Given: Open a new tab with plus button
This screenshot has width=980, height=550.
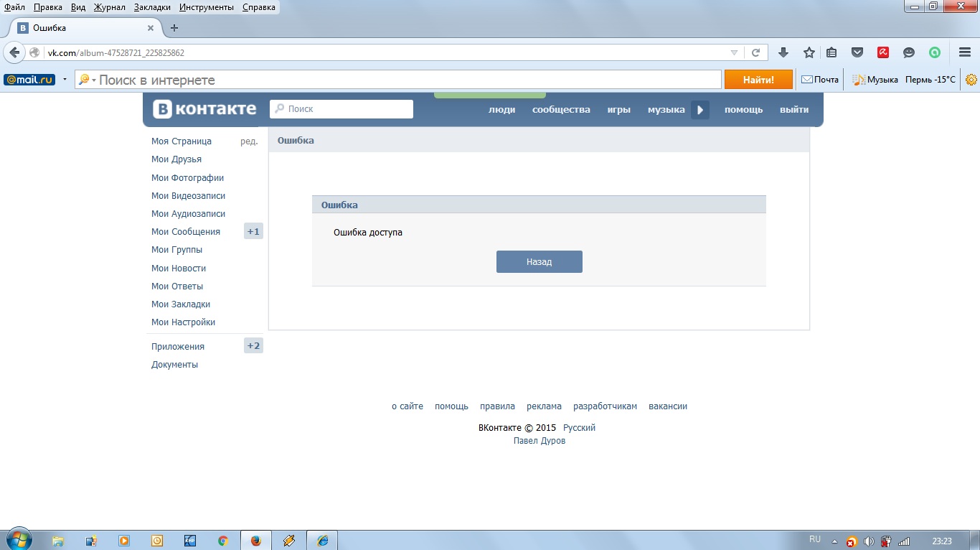Looking at the screenshot, I should (x=174, y=28).
